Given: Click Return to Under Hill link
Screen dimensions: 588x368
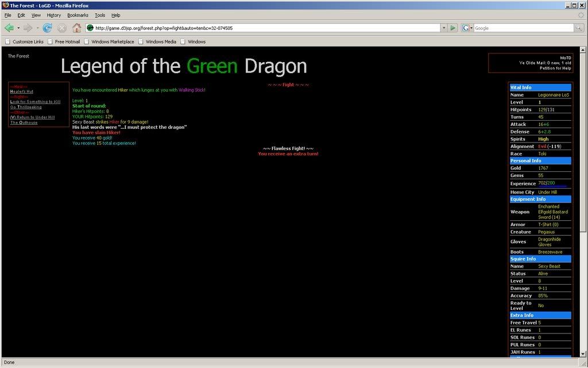Looking at the screenshot, I should (x=32, y=117).
